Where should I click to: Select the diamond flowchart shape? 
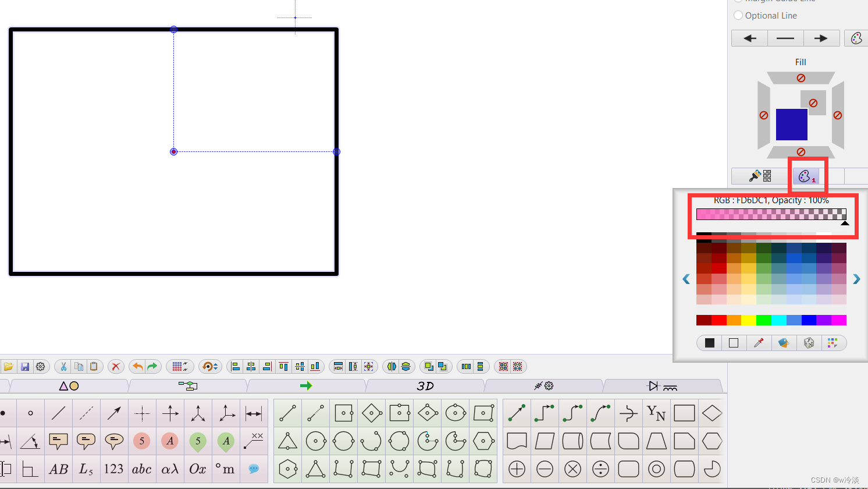click(x=712, y=413)
